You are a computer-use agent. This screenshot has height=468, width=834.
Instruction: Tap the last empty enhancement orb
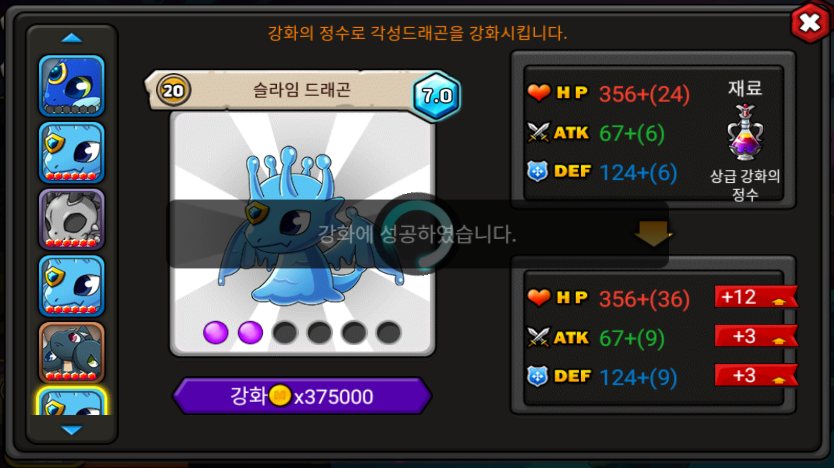(388, 333)
